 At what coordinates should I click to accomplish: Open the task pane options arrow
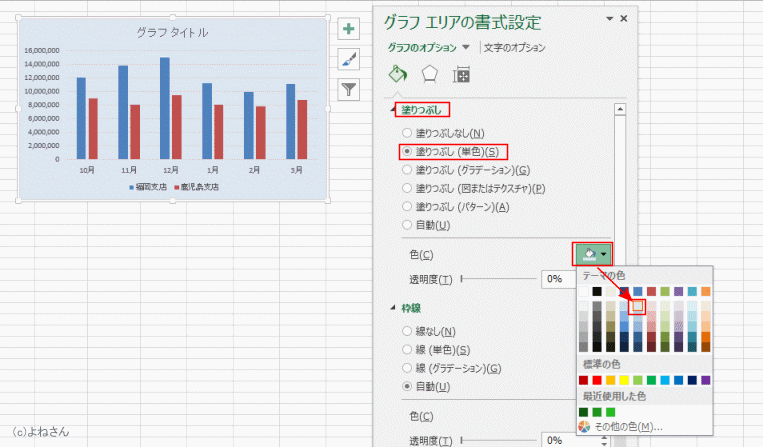[609, 18]
